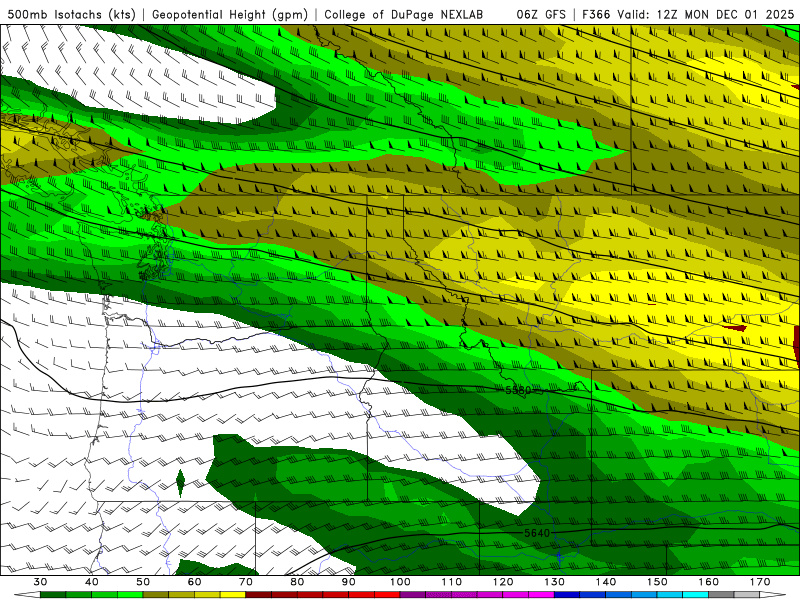Click the '5580' height contour label
This screenshot has height=600, width=800.
(x=518, y=390)
